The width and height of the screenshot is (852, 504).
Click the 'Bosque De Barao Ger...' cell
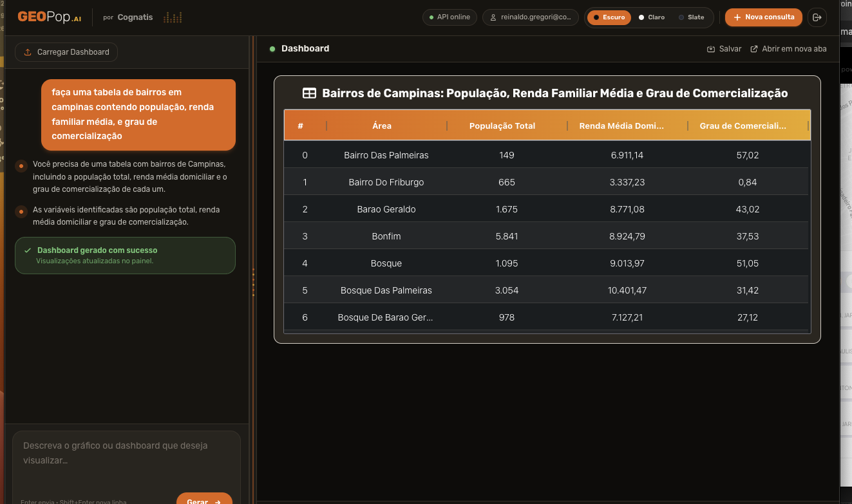click(x=386, y=317)
